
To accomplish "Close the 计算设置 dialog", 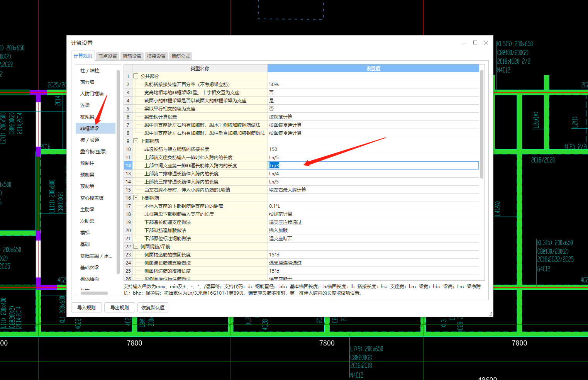I will click(x=486, y=42).
